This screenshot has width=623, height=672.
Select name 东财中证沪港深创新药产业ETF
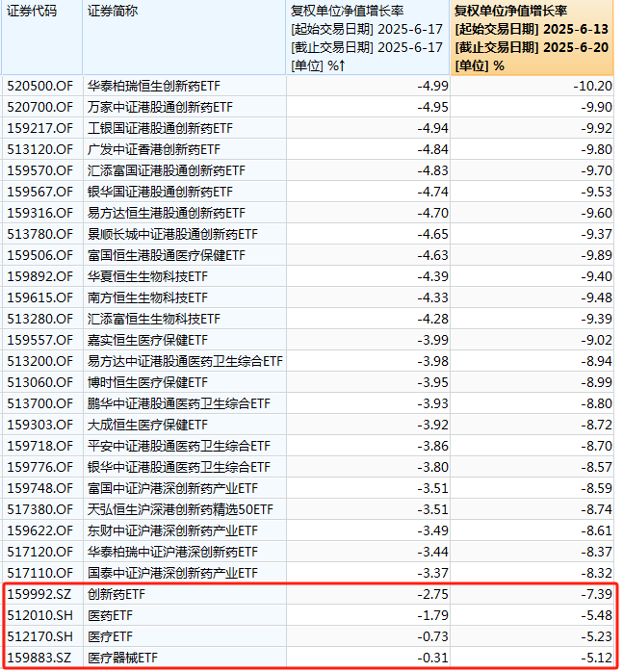coord(172,530)
